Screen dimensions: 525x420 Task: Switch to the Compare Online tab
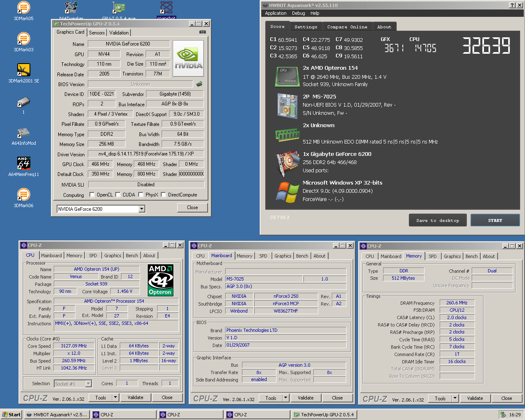[347, 27]
